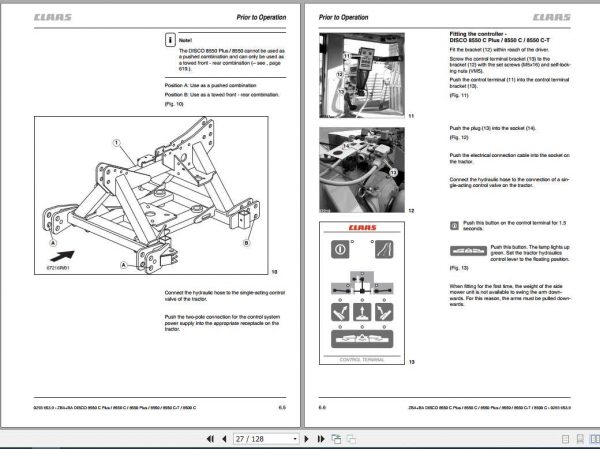
Task: Click the mounting frame diagram figure 10
Action: coord(151,195)
